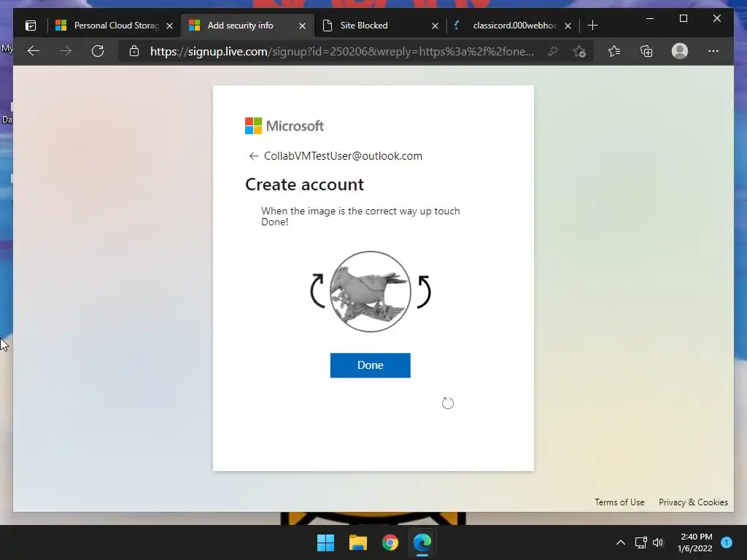This screenshot has height=560, width=747.
Task: Add this page to favorites
Action: [x=579, y=51]
